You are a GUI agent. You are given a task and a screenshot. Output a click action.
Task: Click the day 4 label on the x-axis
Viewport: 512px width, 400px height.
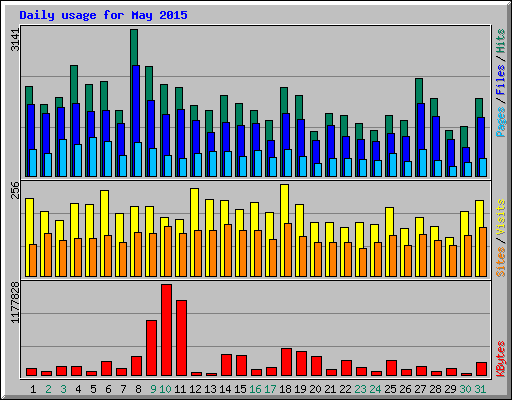78,389
